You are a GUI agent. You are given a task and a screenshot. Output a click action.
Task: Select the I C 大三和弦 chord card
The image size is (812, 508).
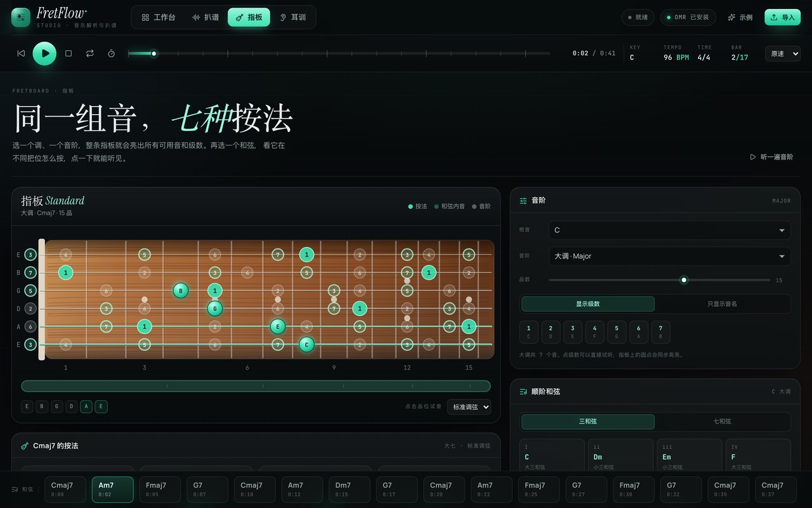tap(552, 456)
